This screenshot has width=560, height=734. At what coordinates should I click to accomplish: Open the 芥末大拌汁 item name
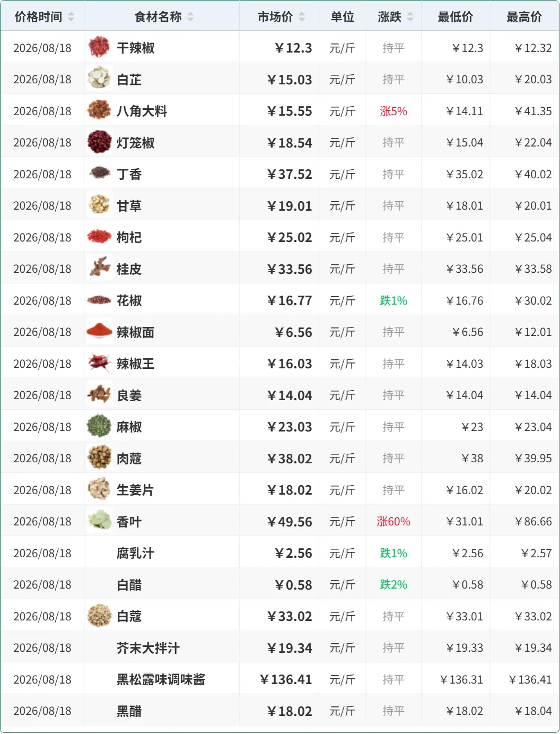pos(148,647)
